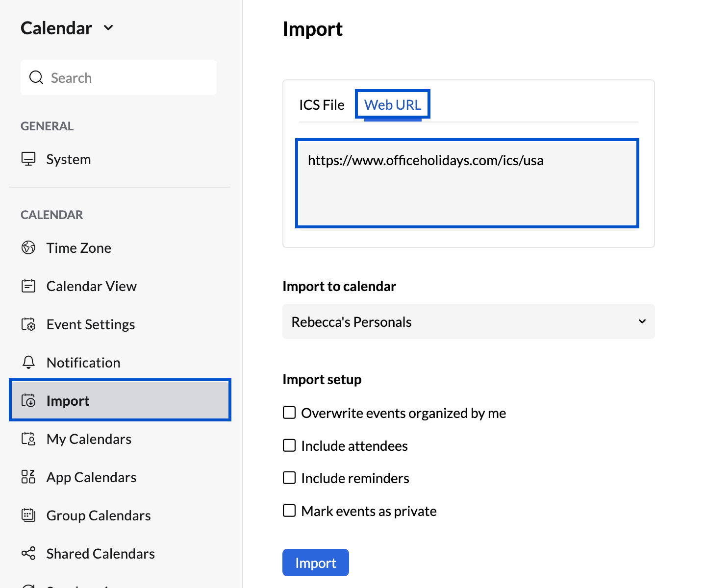
Task: Click the Time Zone globe icon
Action: pos(28,247)
